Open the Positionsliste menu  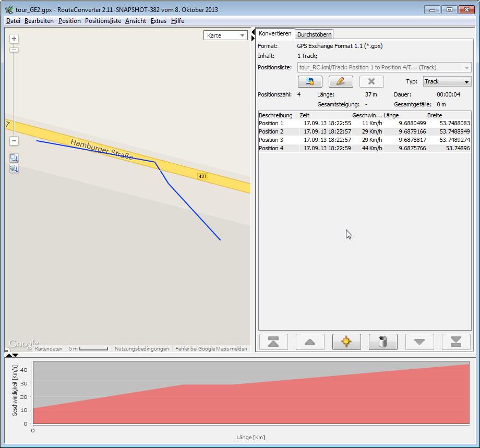coord(103,21)
